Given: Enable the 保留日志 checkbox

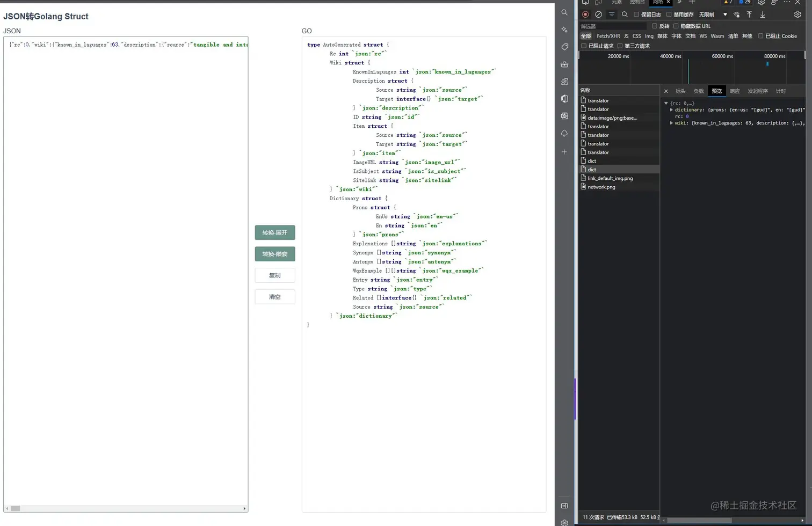Looking at the screenshot, I should click(x=636, y=14).
